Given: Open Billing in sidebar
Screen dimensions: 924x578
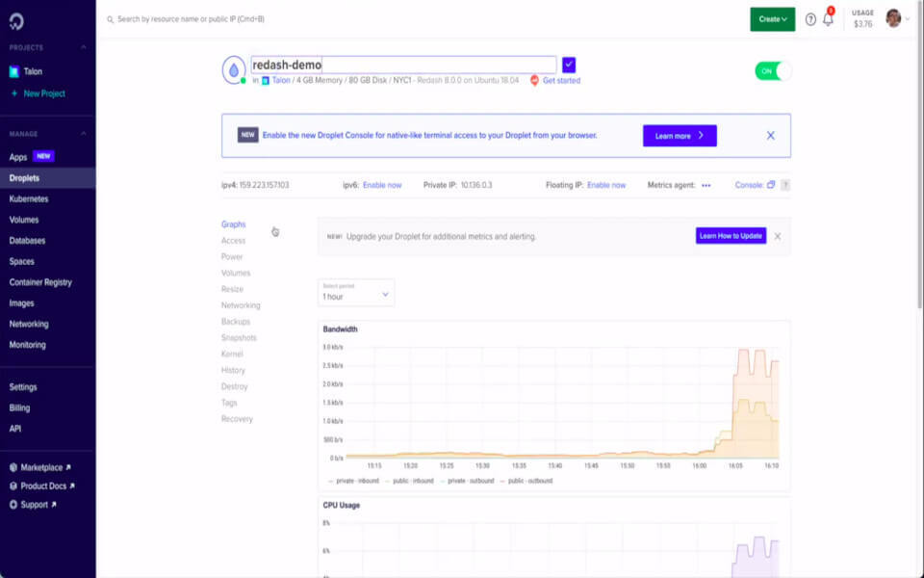Looking at the screenshot, I should click(19, 407).
